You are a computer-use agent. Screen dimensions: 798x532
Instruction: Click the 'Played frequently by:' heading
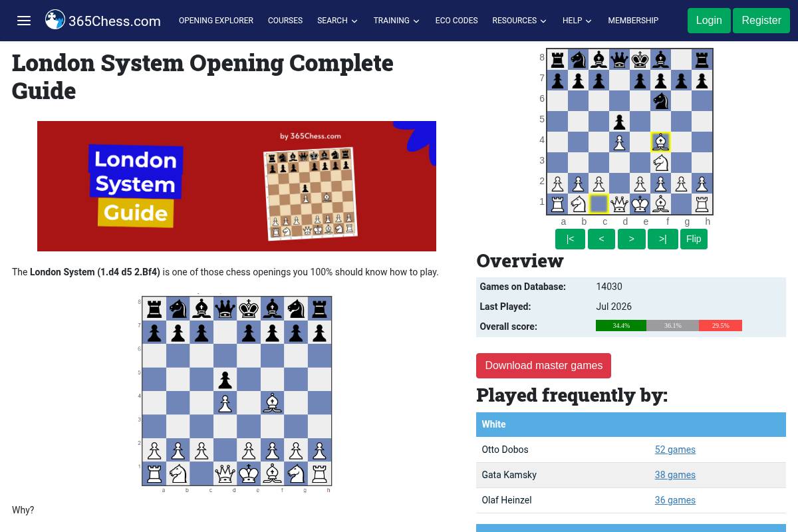572,395
